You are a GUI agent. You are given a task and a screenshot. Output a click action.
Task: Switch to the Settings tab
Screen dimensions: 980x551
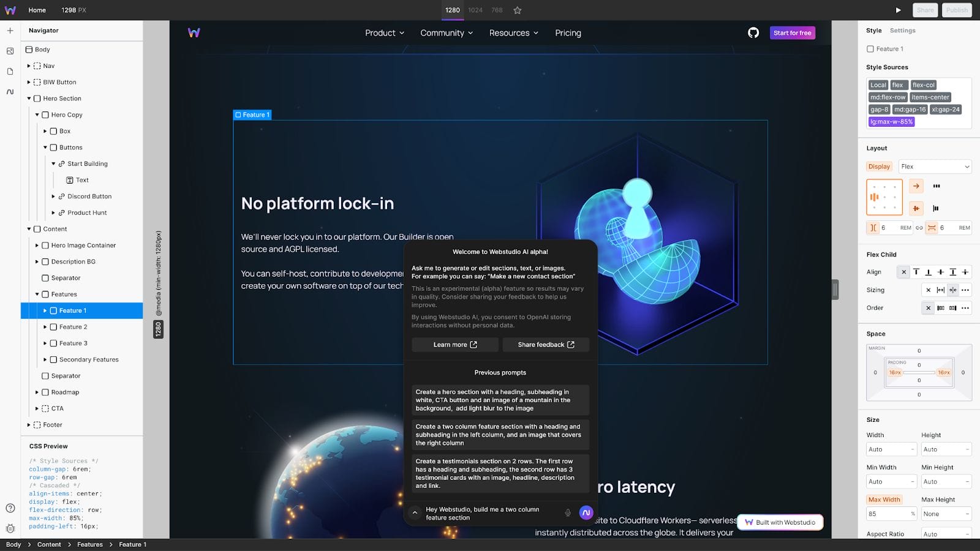coord(902,31)
